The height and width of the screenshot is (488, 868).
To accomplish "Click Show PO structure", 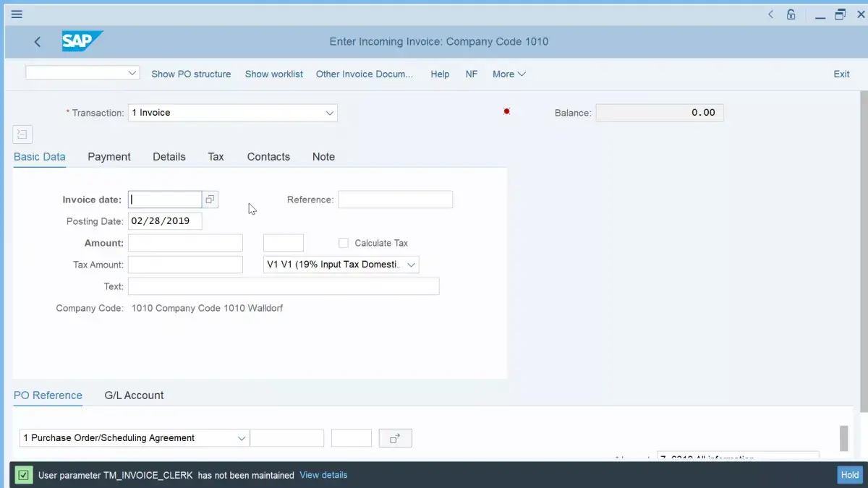I will [191, 74].
